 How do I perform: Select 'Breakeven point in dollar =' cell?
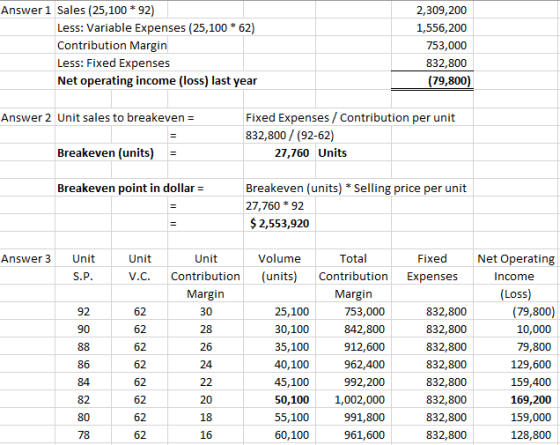tap(130, 188)
